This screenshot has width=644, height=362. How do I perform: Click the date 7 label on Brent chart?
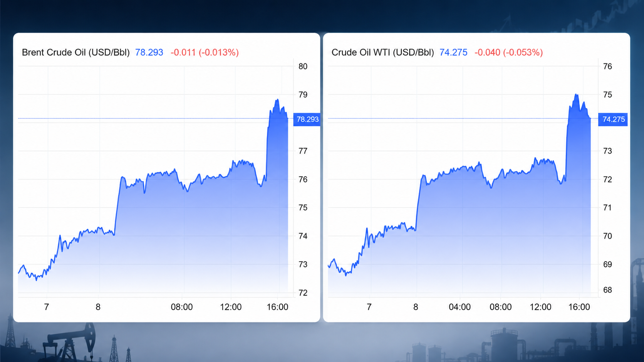point(47,307)
